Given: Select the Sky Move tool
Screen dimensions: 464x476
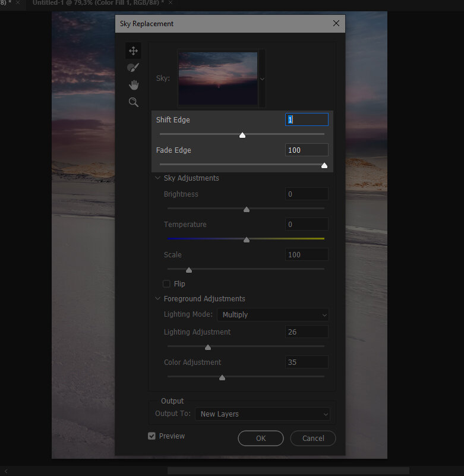Looking at the screenshot, I should click(x=133, y=51).
